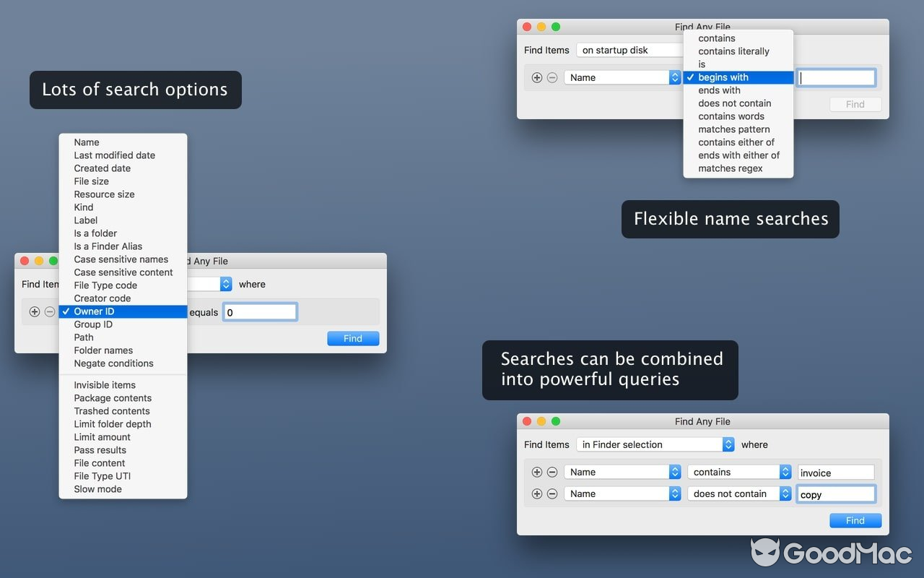The image size is (924, 578).
Task: Choose 'Last modified date' from the attribute menu
Action: click(x=114, y=155)
